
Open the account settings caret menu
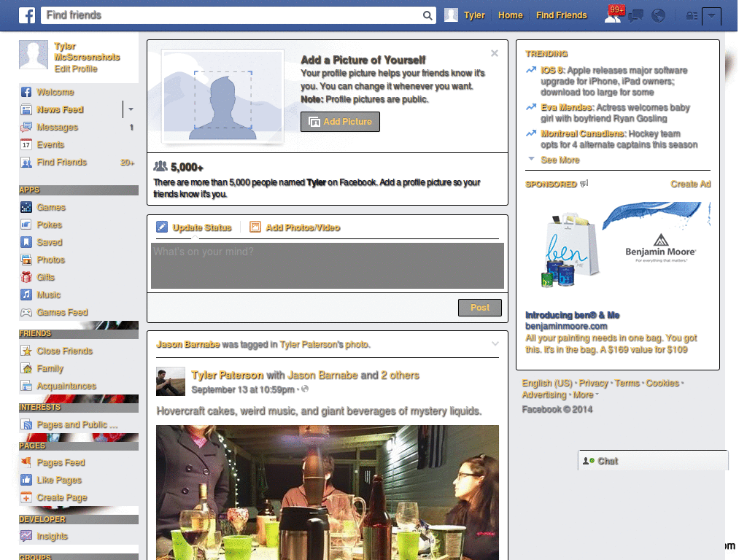(712, 15)
